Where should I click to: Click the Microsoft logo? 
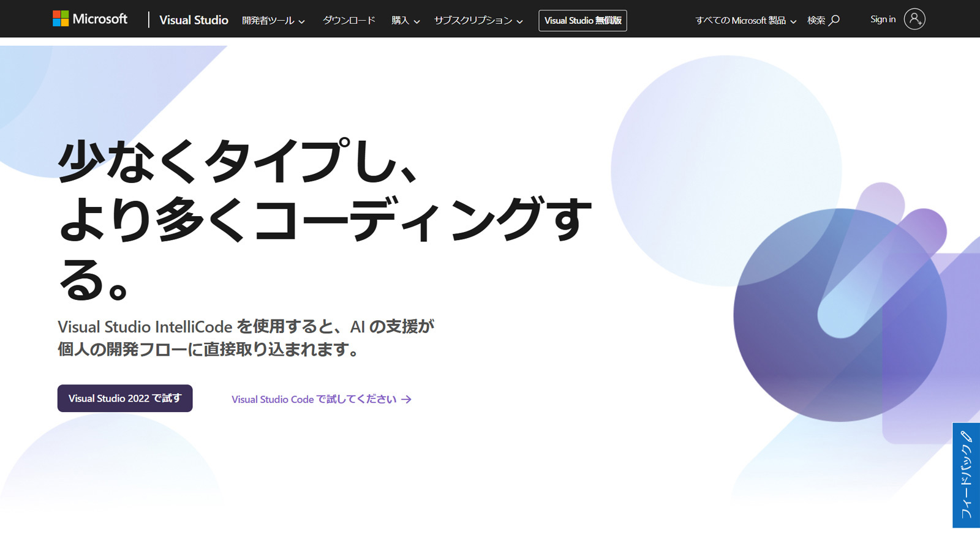[90, 19]
